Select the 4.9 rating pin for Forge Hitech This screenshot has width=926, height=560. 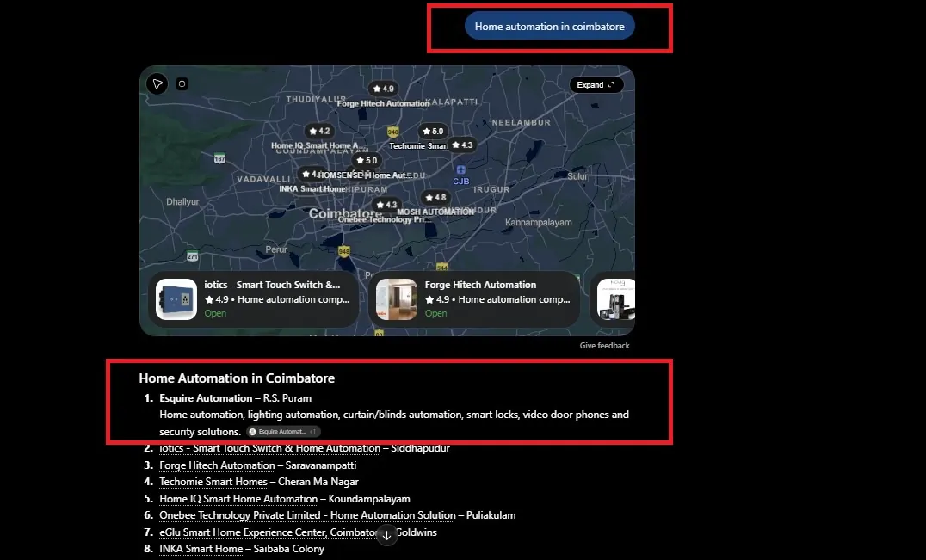pos(383,89)
